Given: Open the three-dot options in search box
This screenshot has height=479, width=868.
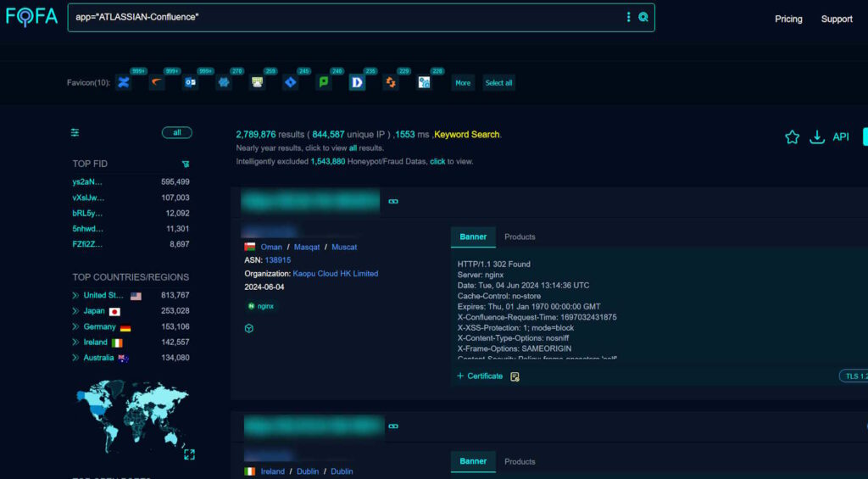Looking at the screenshot, I should pyautogui.click(x=628, y=17).
